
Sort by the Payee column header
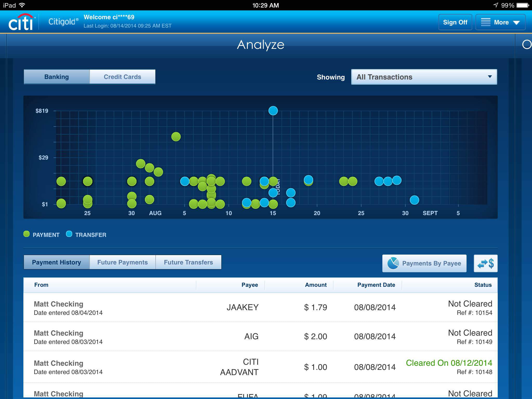(x=250, y=285)
